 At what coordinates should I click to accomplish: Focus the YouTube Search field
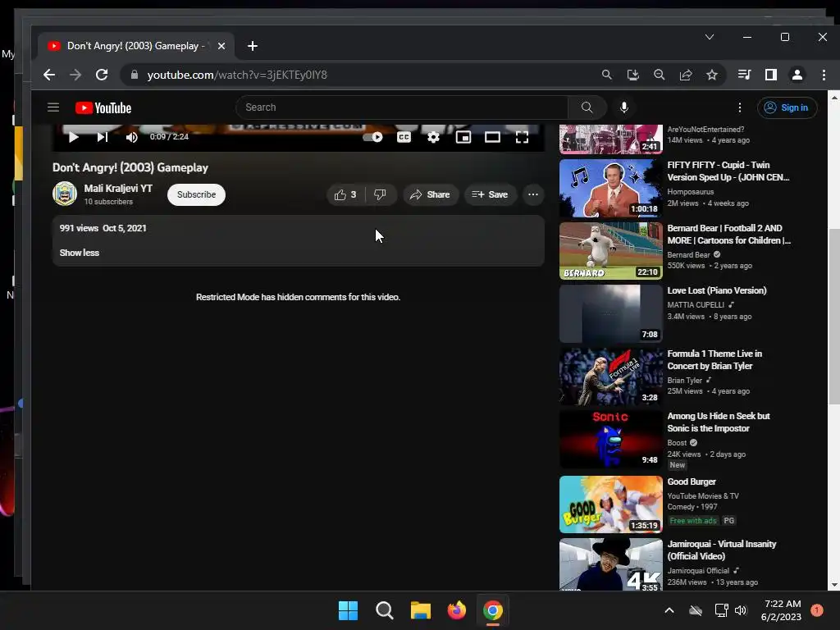pyautogui.click(x=402, y=107)
